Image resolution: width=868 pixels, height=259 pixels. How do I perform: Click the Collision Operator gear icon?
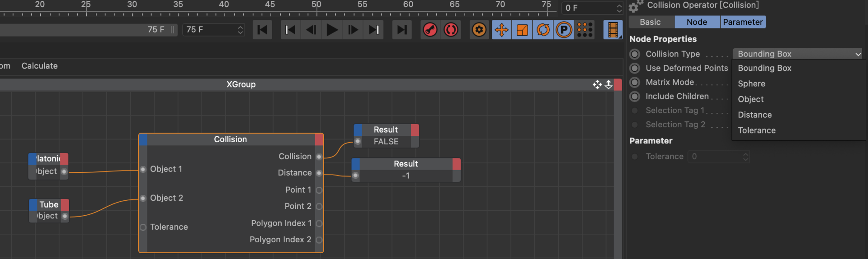tap(636, 6)
